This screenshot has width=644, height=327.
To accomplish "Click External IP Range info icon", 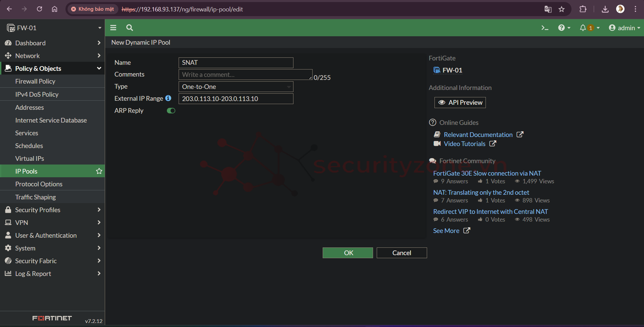I will pyautogui.click(x=168, y=98).
